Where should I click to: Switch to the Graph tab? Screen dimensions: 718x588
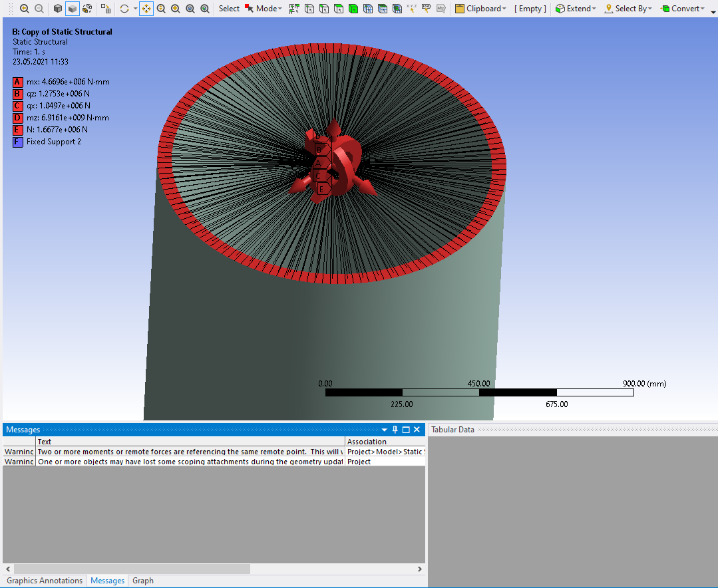[x=142, y=581]
